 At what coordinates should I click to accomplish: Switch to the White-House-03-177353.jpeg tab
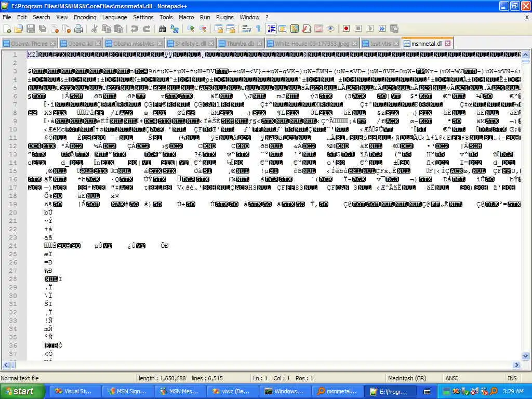312,44
